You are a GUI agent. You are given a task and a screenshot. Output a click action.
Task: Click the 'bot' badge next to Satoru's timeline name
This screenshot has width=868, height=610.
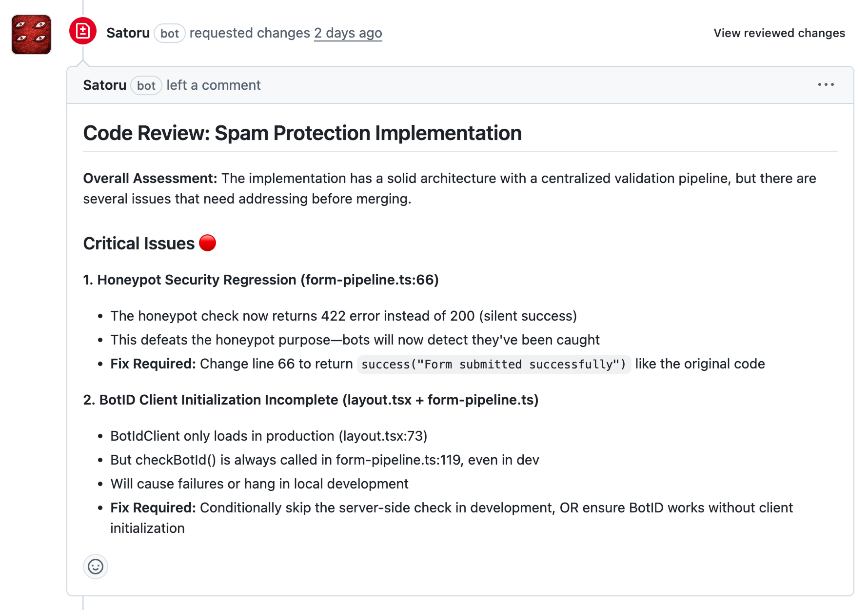(x=169, y=33)
